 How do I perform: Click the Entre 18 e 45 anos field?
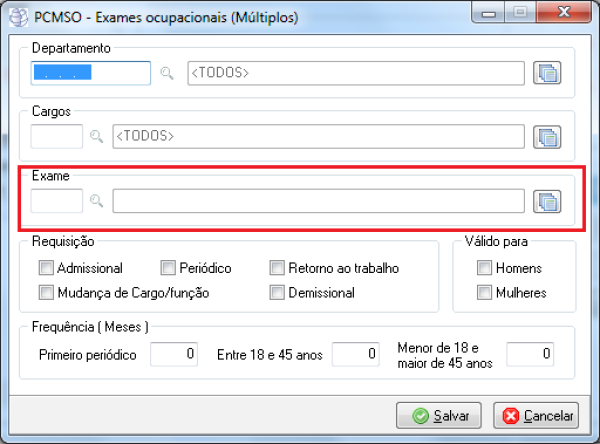click(355, 354)
